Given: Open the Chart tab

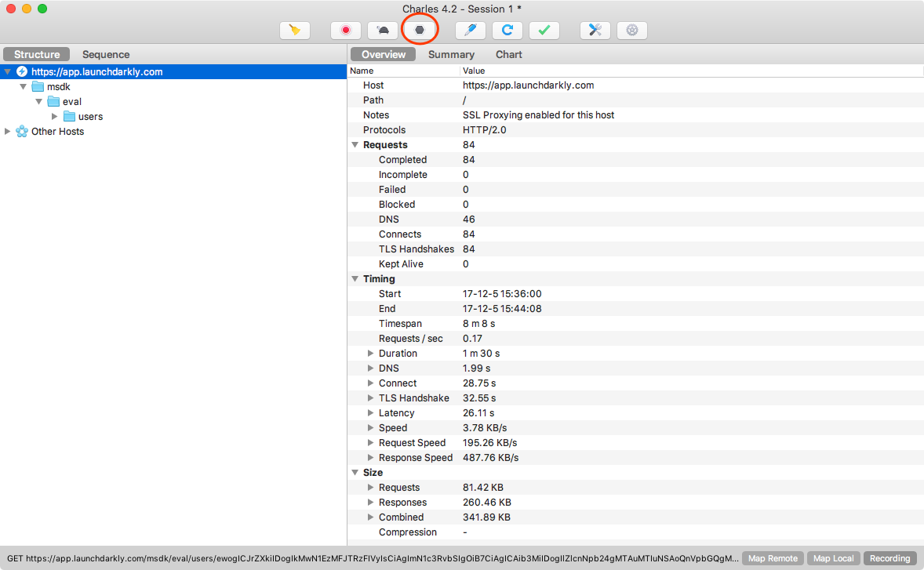Looking at the screenshot, I should click(x=508, y=54).
